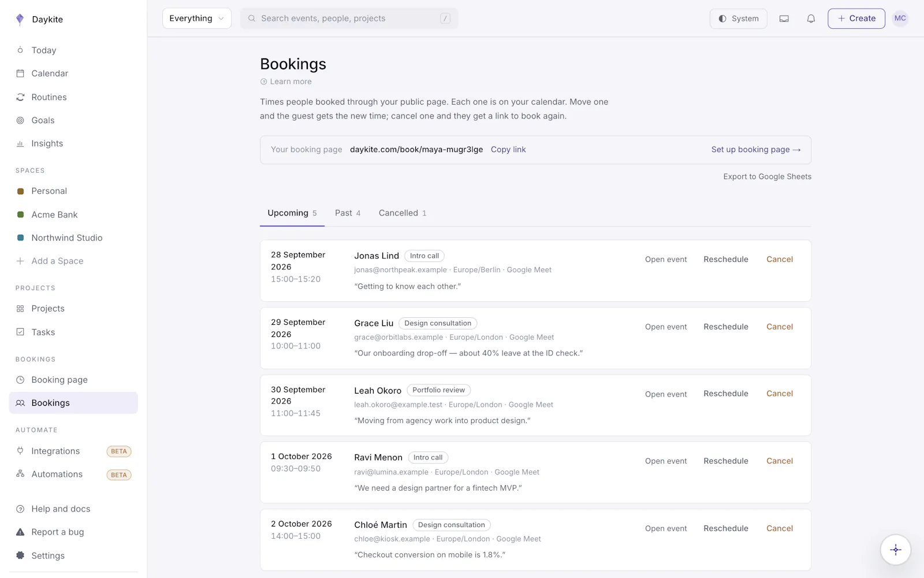Click the Integrations plug icon
The image size is (924, 578).
point(20,451)
